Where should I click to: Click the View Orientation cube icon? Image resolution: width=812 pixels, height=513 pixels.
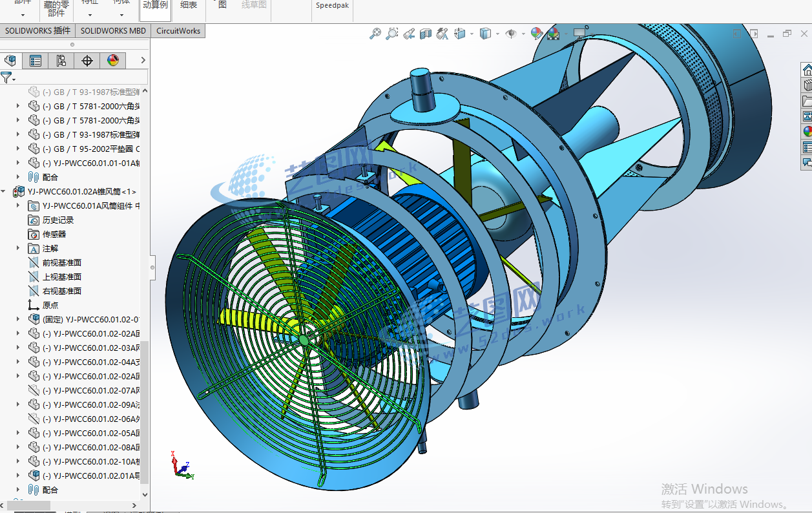[461, 34]
